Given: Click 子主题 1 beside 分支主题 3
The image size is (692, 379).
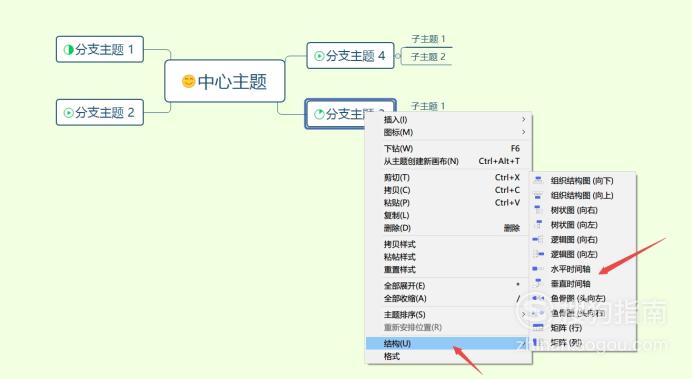Looking at the screenshot, I should [x=428, y=106].
